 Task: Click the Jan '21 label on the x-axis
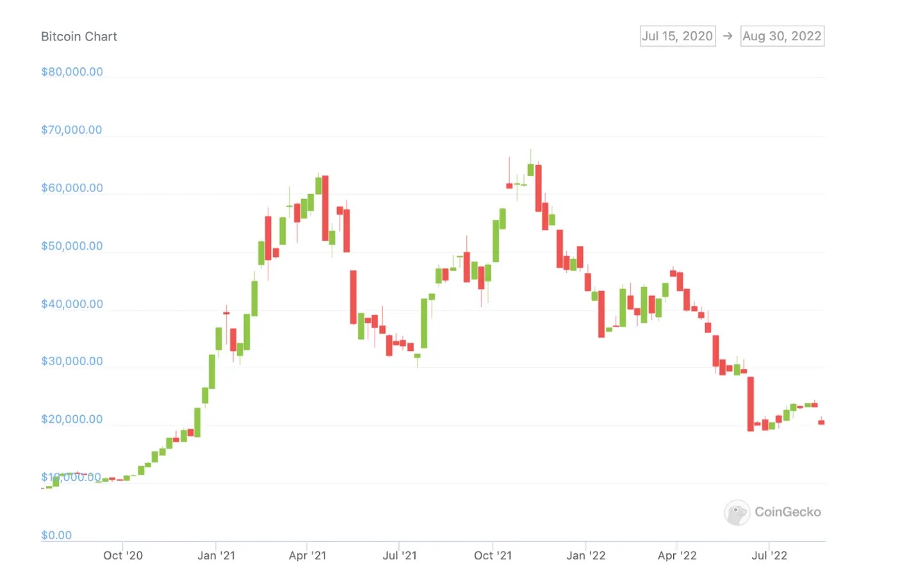click(216, 555)
